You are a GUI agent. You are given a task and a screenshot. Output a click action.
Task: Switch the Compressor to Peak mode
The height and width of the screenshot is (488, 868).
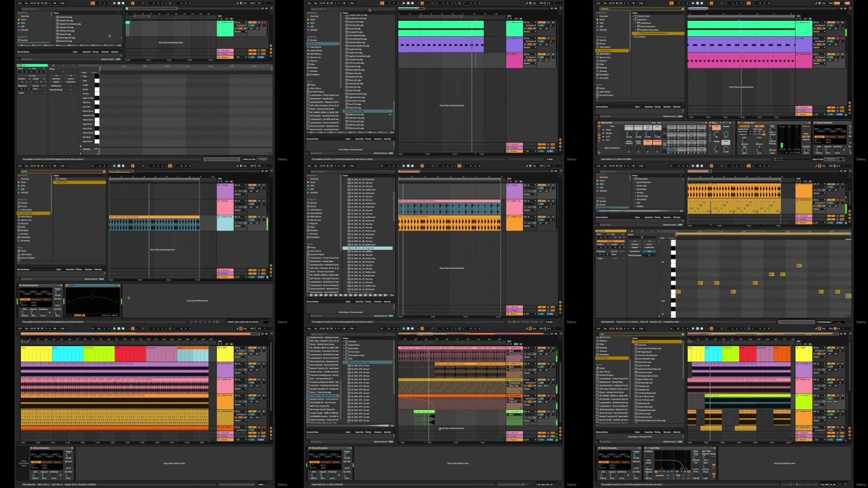click(x=806, y=134)
